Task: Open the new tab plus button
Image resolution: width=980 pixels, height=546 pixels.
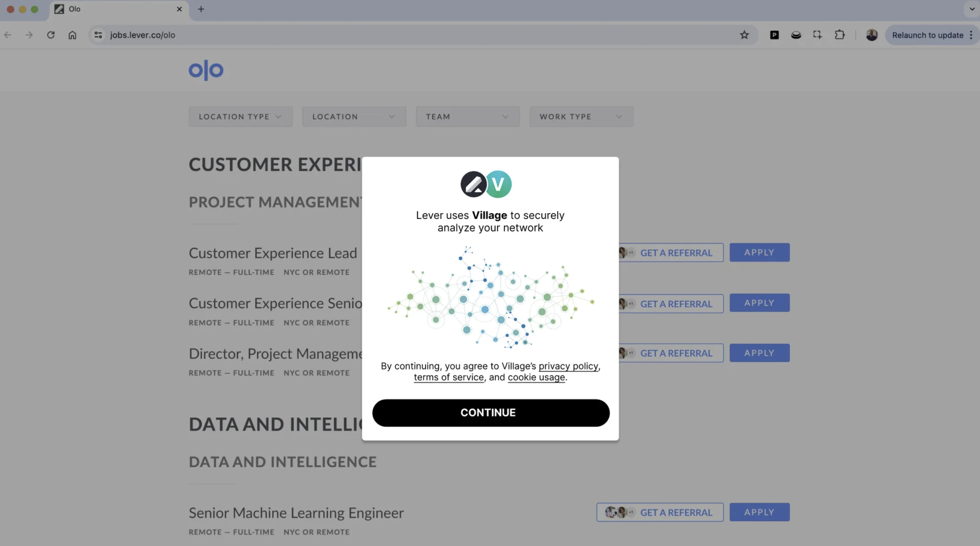Action: coord(201,9)
